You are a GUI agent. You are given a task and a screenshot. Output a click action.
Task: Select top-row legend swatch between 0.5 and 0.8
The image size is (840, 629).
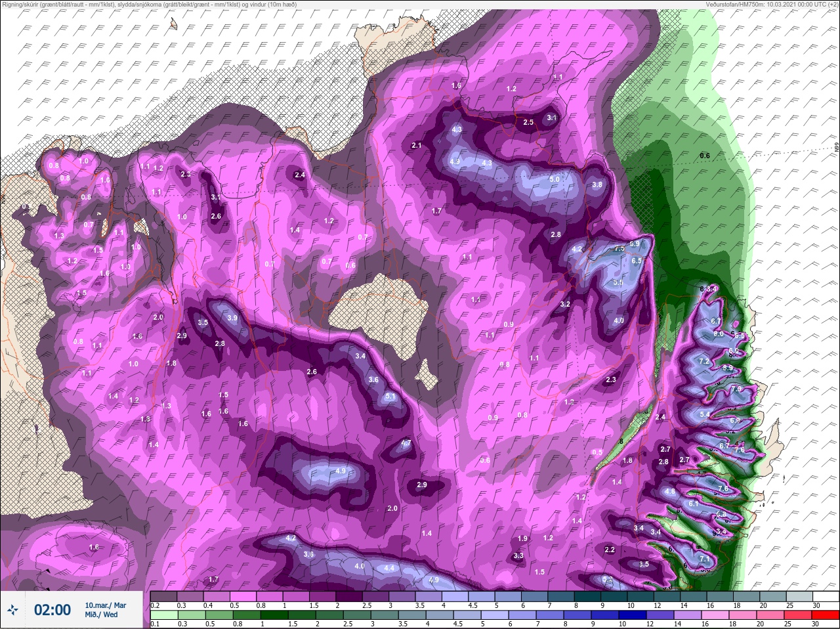pos(243,596)
